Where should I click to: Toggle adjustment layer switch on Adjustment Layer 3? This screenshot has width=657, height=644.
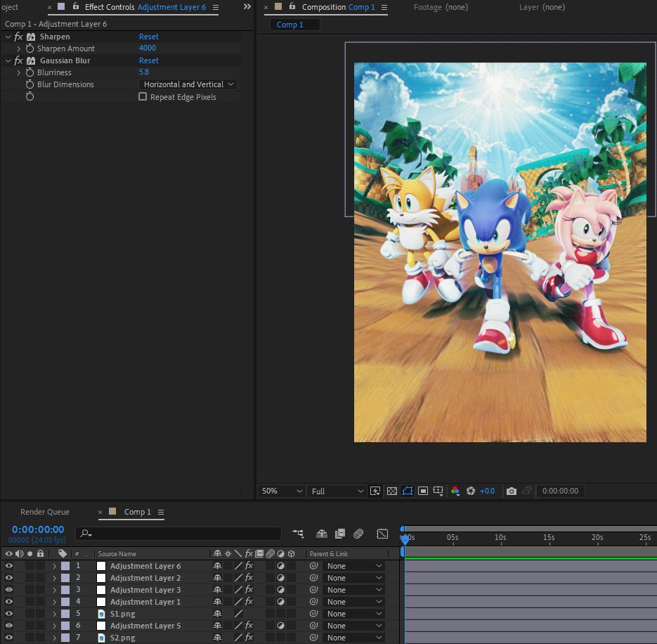click(281, 589)
